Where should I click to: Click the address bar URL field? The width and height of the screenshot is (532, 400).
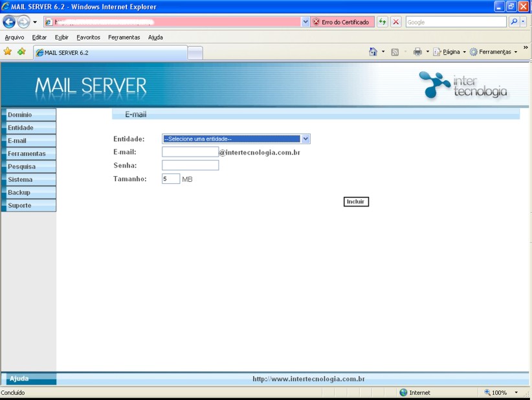click(x=172, y=22)
